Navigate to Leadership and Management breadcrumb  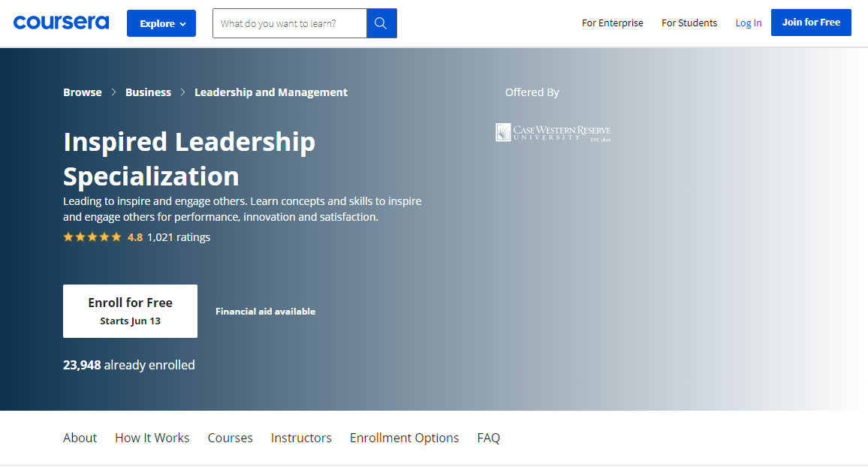click(270, 92)
